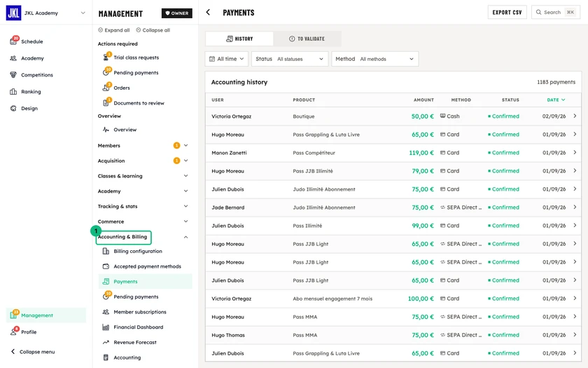
Task: Click the Academy people icon
Action: click(13, 58)
